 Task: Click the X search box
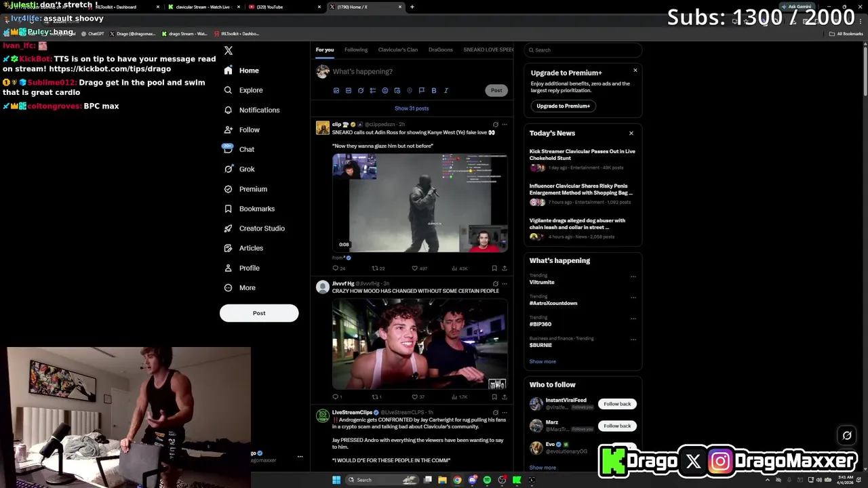583,50
